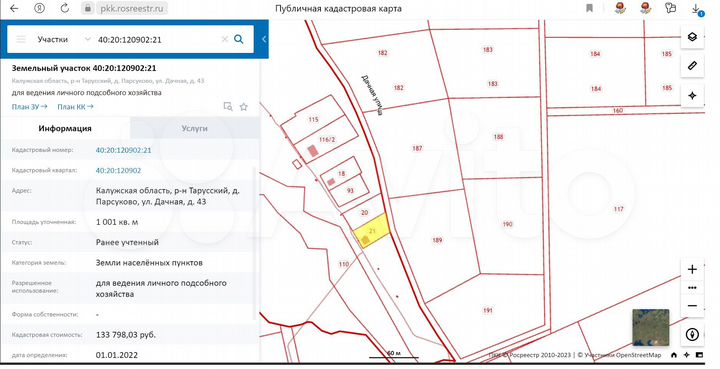Run search with magnifier icon
720x369 pixels.
[239, 39]
